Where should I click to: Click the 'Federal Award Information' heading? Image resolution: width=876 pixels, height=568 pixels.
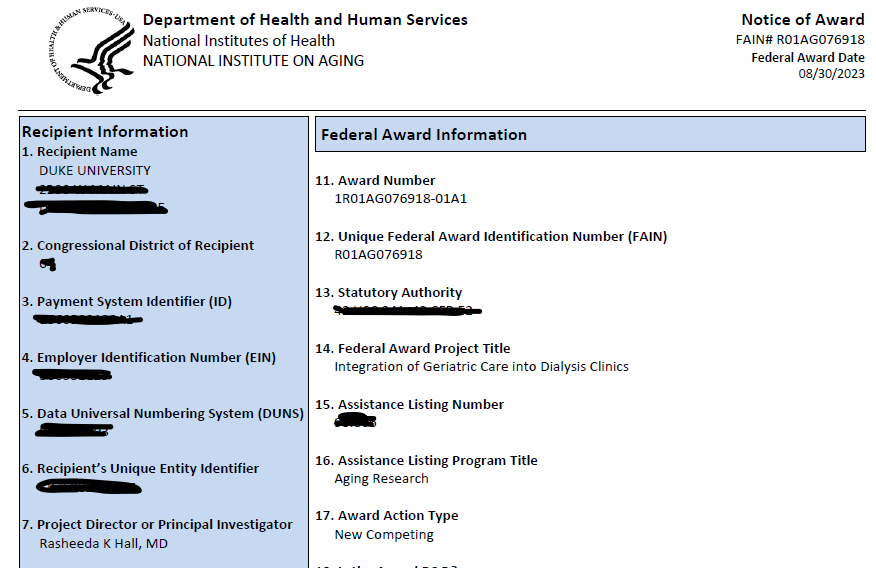pyautogui.click(x=423, y=135)
